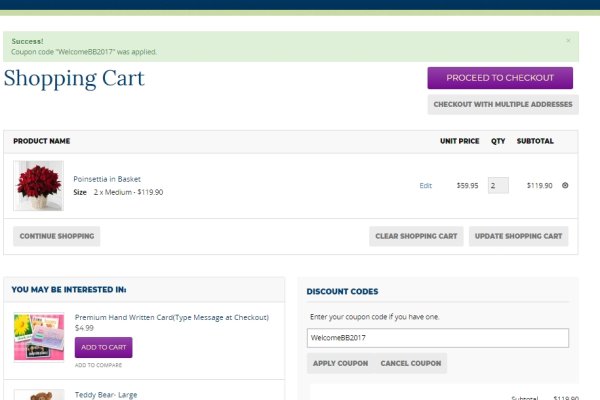Image resolution: width=600 pixels, height=400 pixels.
Task: Cancel the WelcomeBB2017 coupon
Action: coord(410,363)
